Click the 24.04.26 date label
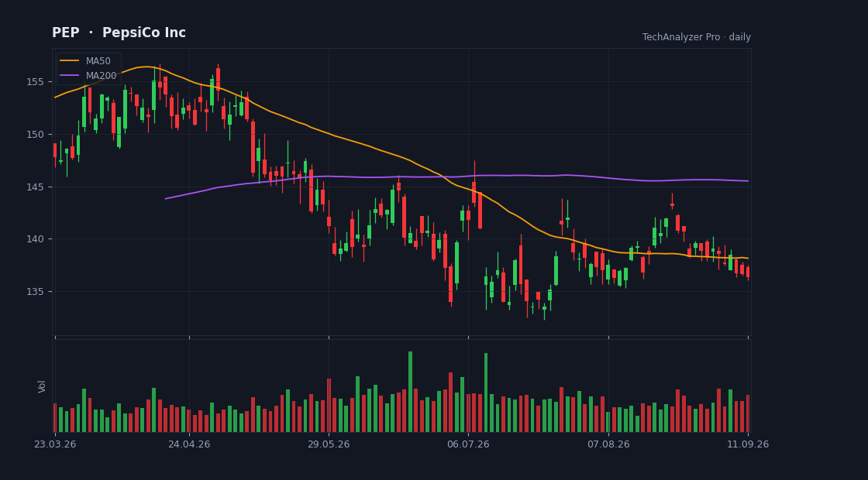Viewport: 868px width, 480px height. pos(189,444)
